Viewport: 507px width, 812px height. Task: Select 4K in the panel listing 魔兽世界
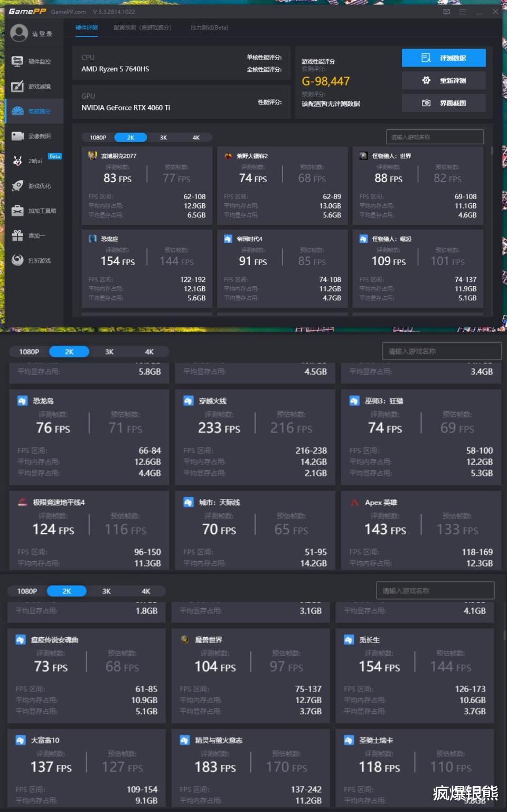(x=146, y=591)
